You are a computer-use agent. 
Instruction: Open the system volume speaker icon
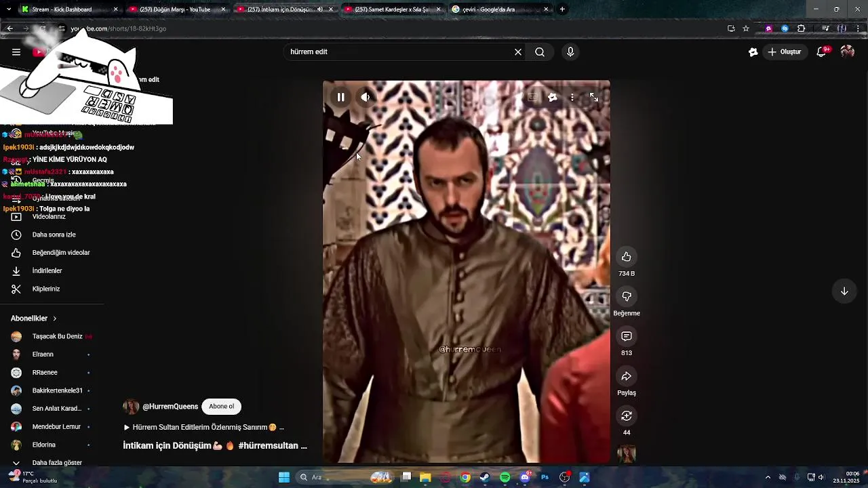(821, 477)
